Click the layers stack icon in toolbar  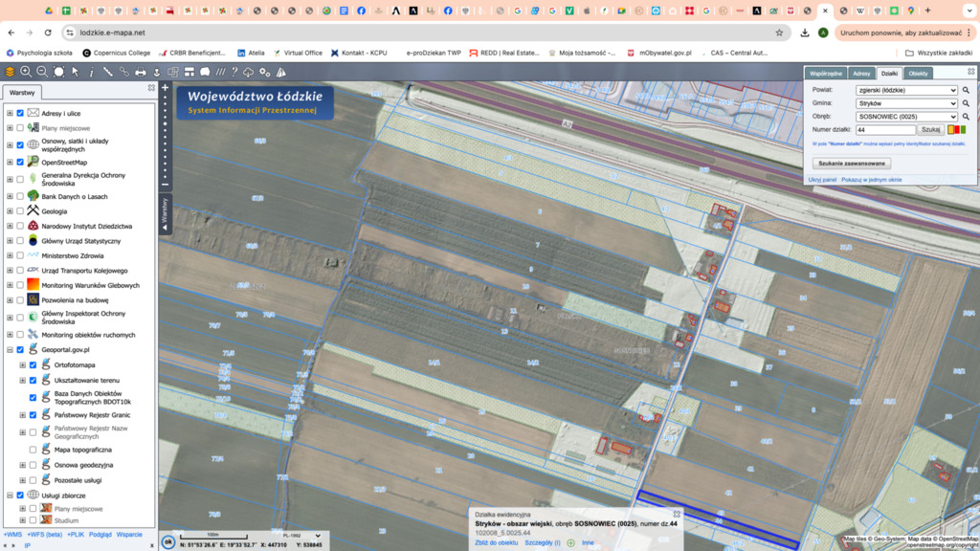point(10,72)
